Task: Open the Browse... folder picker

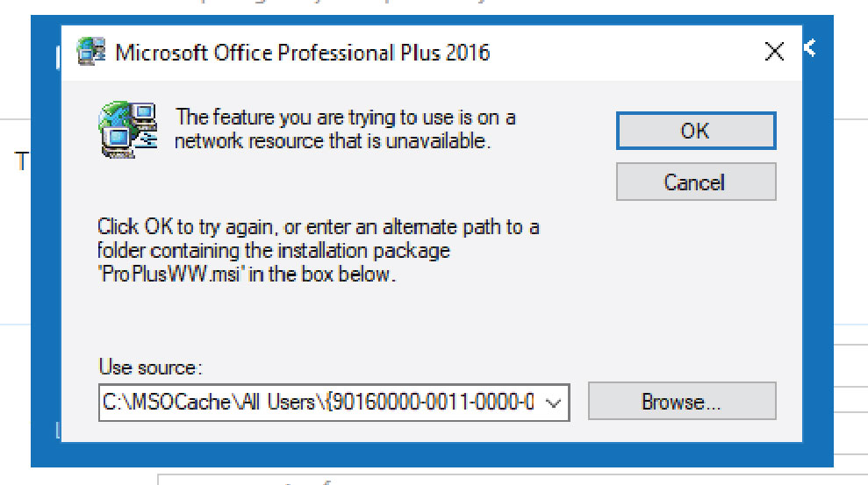Action: 682,403
